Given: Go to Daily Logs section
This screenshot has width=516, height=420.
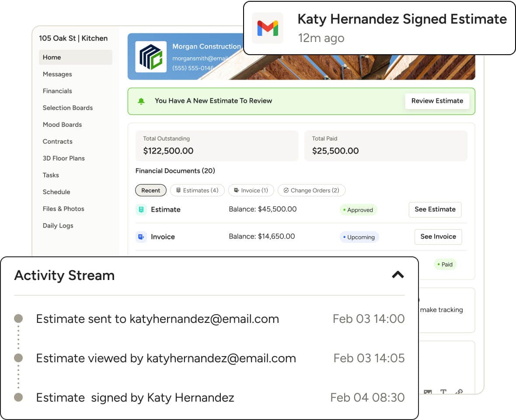Looking at the screenshot, I should pyautogui.click(x=58, y=226).
